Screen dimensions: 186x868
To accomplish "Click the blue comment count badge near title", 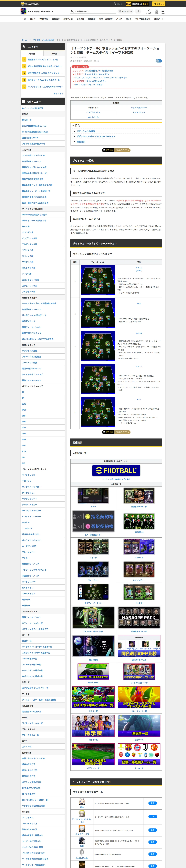I will 158,61.
